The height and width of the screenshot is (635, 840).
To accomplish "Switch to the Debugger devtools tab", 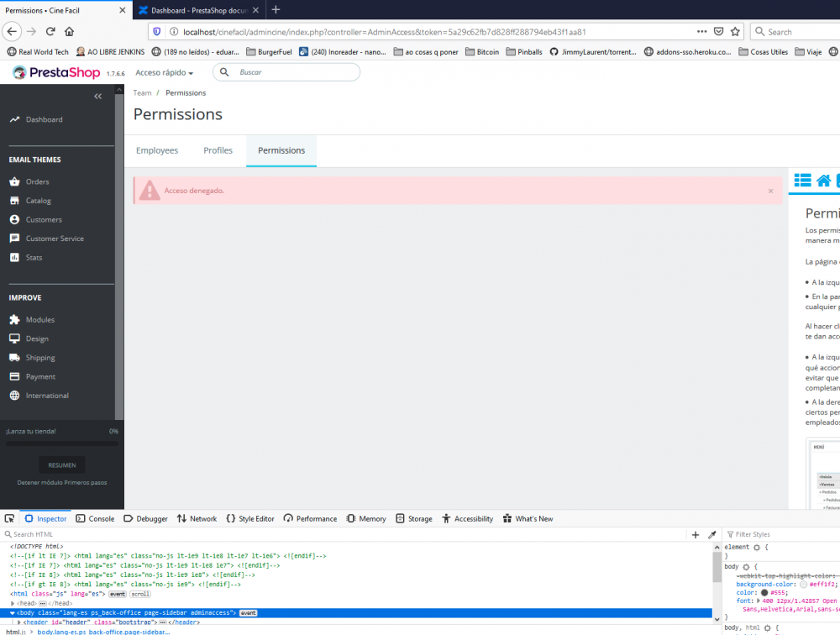I will click(145, 519).
